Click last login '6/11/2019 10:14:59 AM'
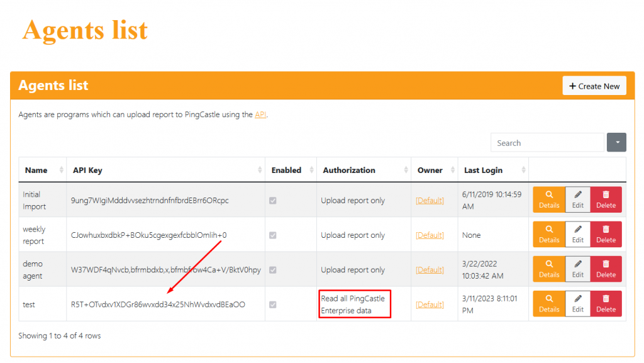 (492, 201)
